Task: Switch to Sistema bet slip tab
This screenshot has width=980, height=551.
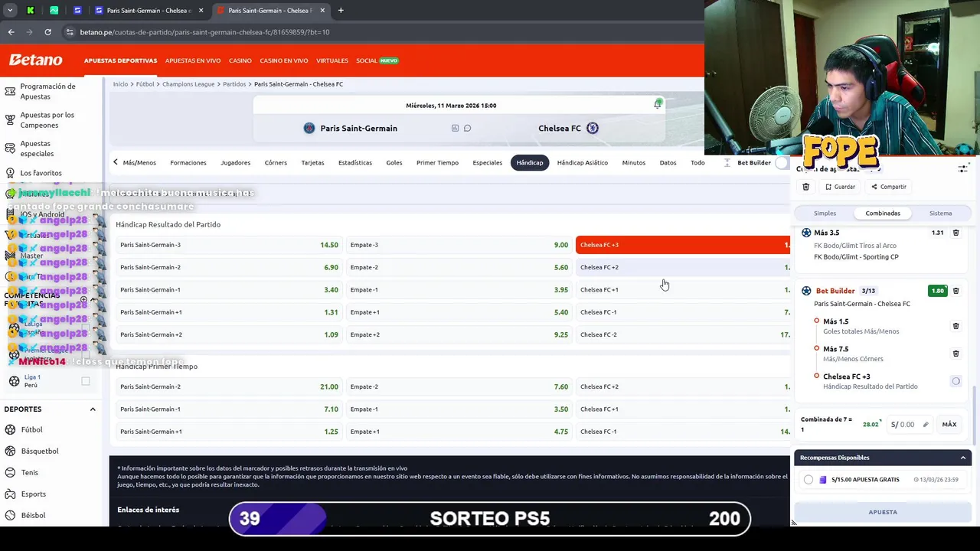Action: (941, 214)
